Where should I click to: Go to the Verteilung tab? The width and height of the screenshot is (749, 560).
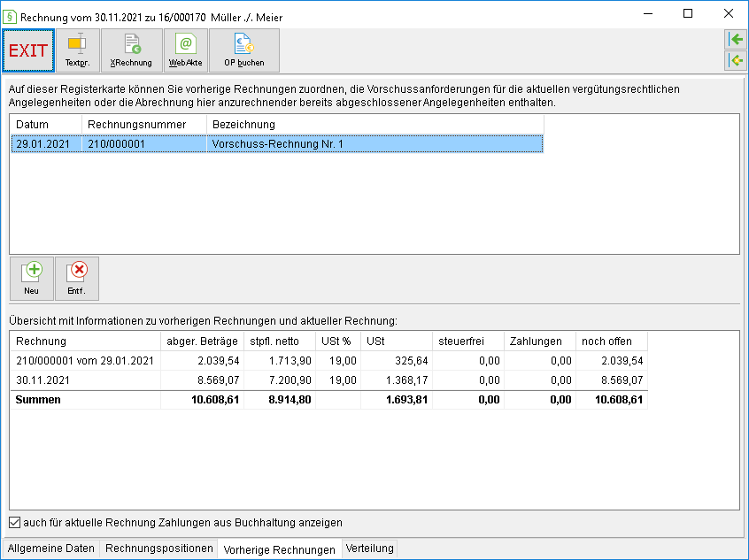point(370,548)
